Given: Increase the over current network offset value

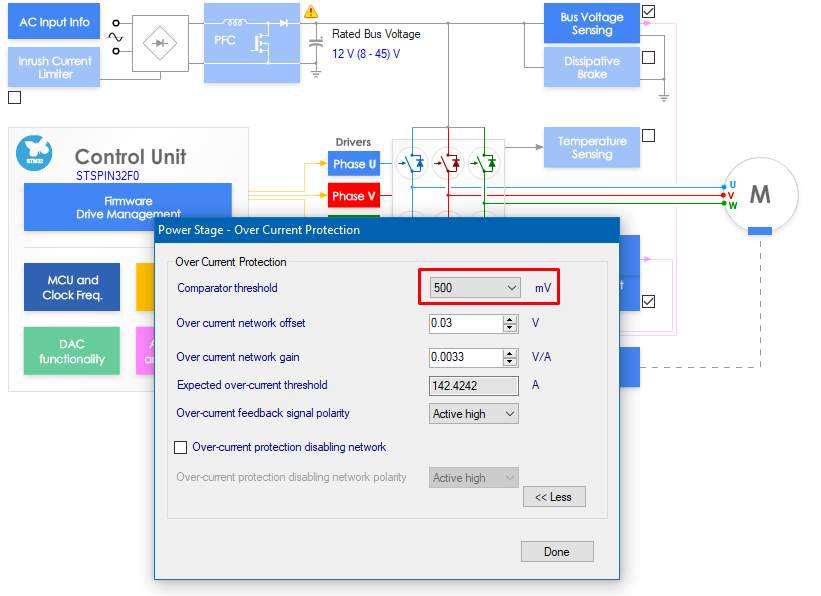Looking at the screenshot, I should coord(509,319).
